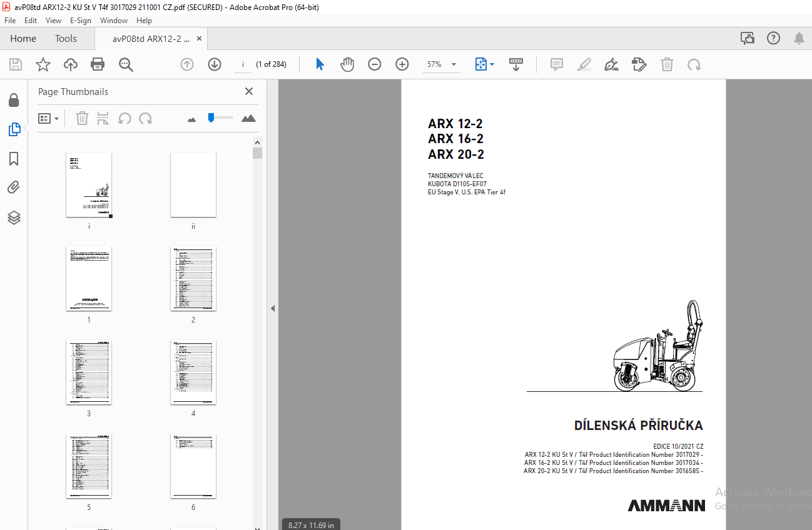Close the avP08td document tab

200,39
